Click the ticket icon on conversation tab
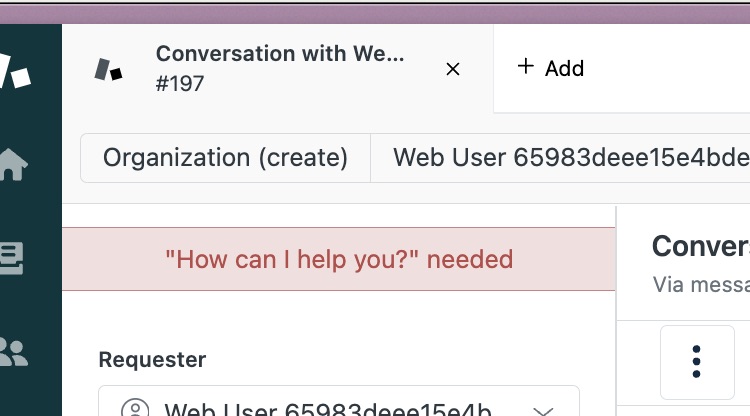The image size is (750, 416). pos(108,70)
